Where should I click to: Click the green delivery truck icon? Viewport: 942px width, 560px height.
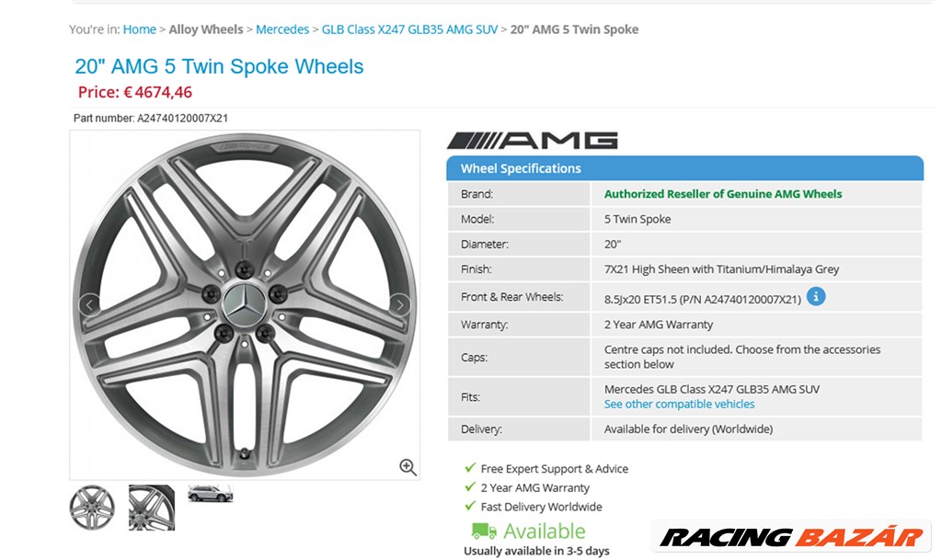pyautogui.click(x=484, y=531)
